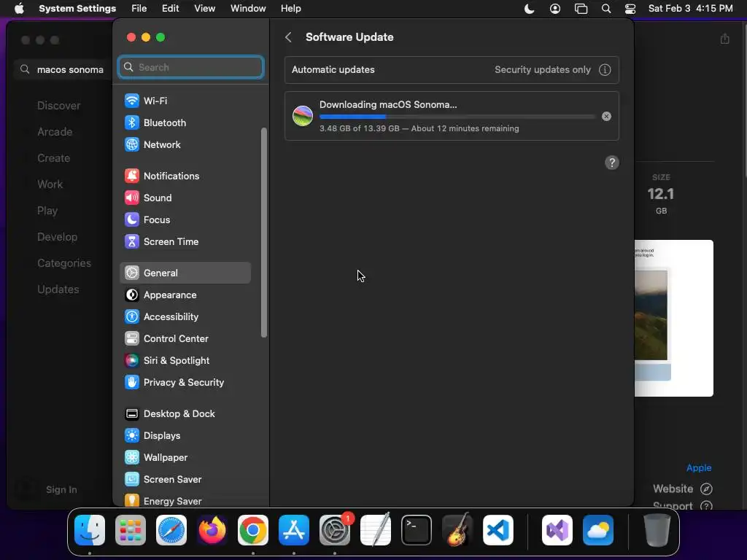
Task: Open Control Center from menu bar
Action: (630, 9)
